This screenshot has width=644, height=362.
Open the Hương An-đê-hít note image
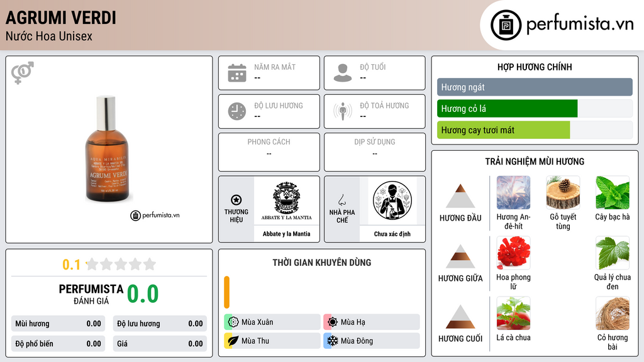[513, 192]
